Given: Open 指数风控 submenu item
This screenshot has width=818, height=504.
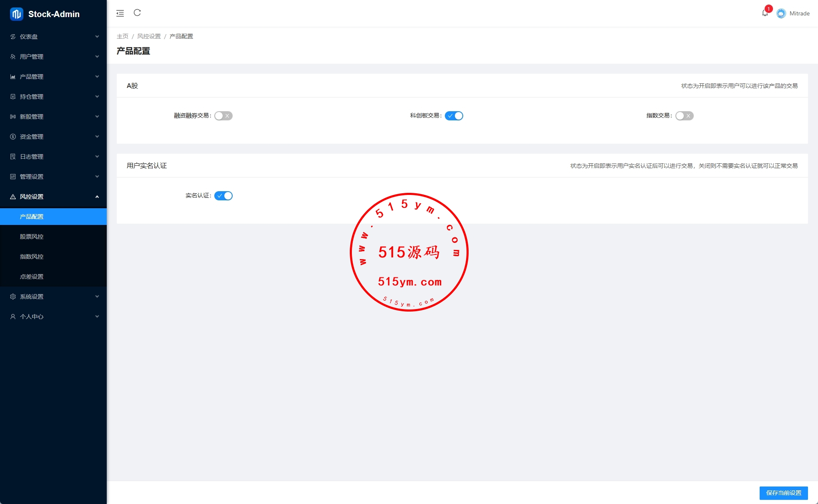Looking at the screenshot, I should (x=32, y=257).
